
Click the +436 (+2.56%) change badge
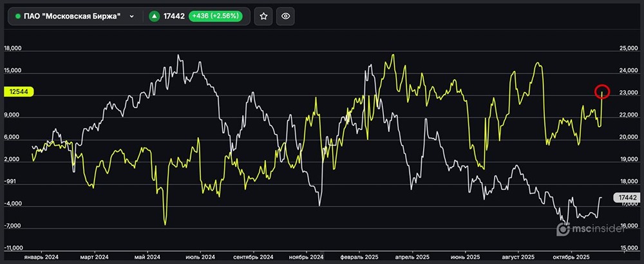215,17
